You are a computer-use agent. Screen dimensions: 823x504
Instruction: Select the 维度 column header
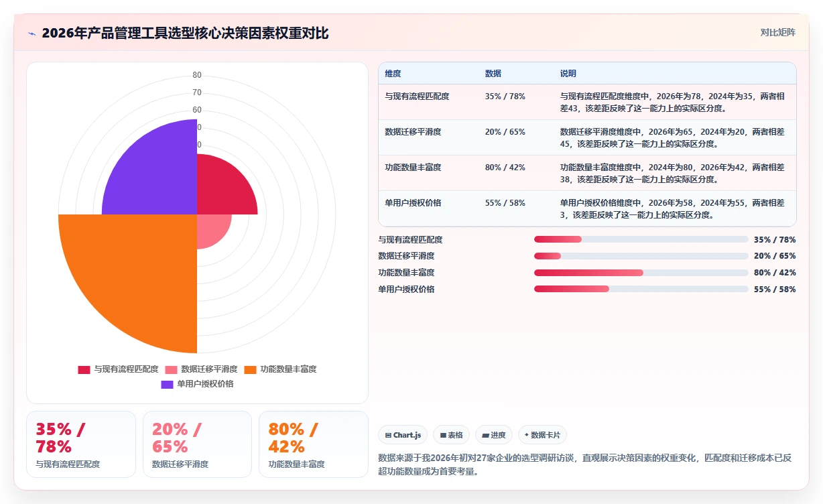click(x=393, y=74)
